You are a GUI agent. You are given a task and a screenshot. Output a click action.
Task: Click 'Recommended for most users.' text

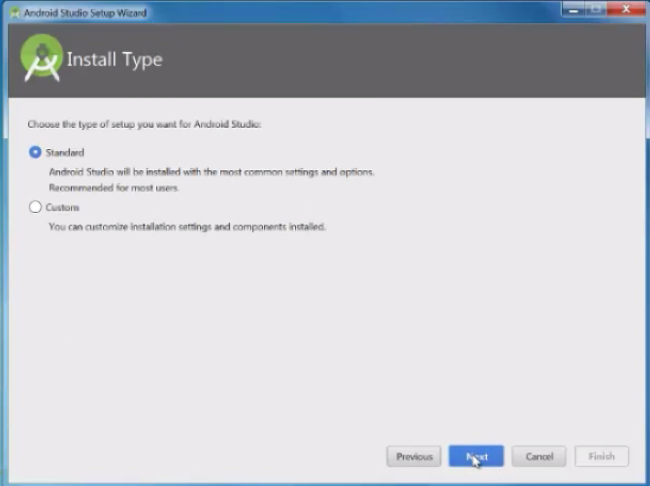pos(114,188)
